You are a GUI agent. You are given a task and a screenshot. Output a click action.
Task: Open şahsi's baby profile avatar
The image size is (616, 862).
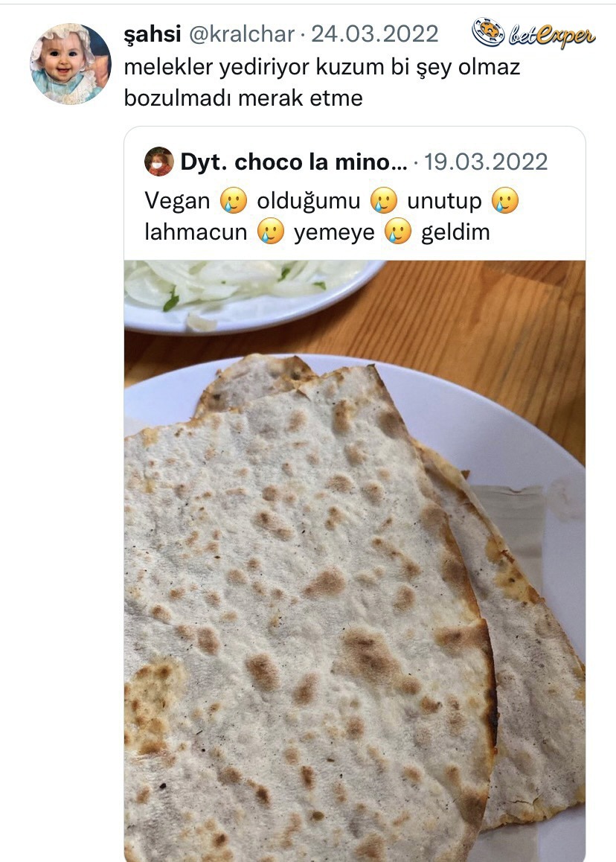(71, 64)
